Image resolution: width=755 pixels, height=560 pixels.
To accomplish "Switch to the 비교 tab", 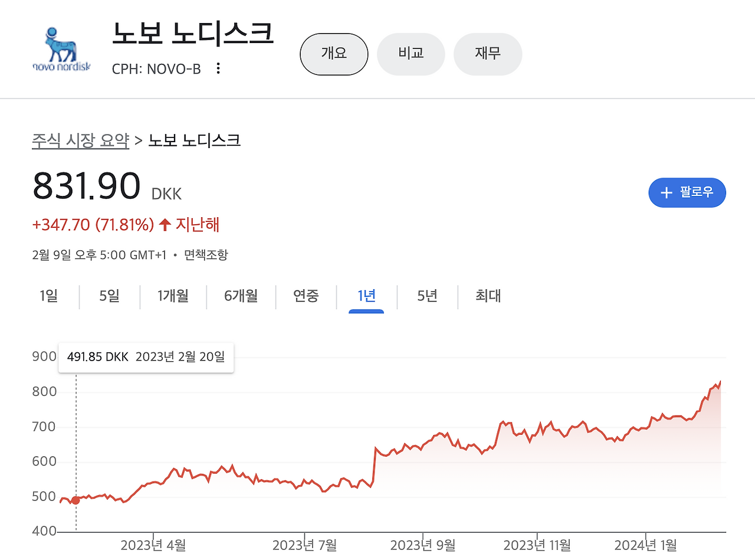I will [411, 54].
